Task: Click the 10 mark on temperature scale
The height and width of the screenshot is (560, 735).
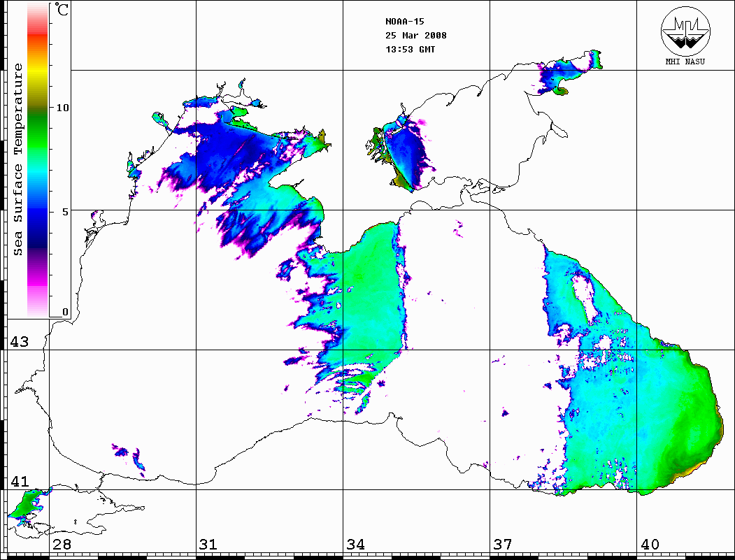Action: coord(62,108)
